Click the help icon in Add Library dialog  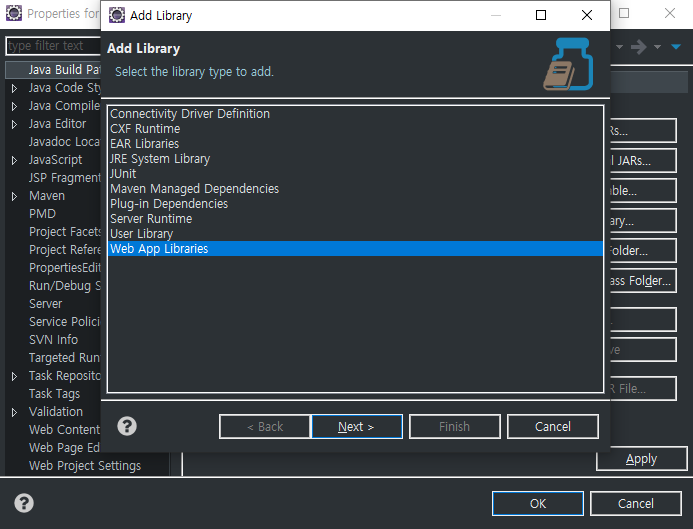[127, 426]
